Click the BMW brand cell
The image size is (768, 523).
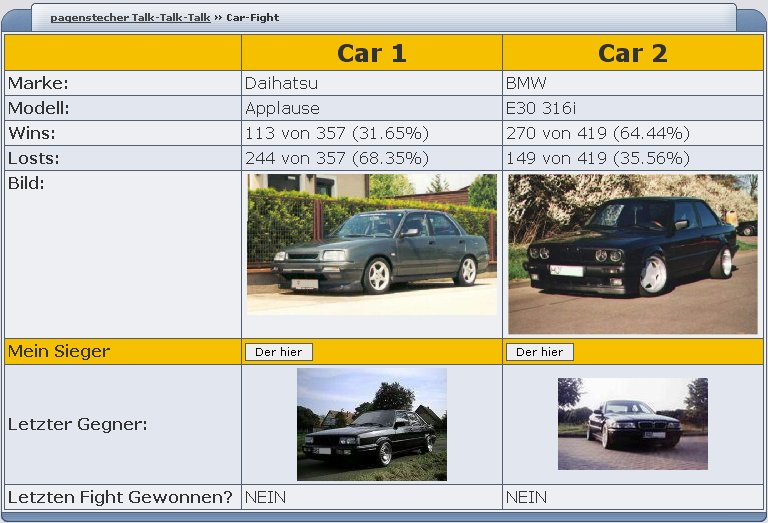tap(633, 83)
